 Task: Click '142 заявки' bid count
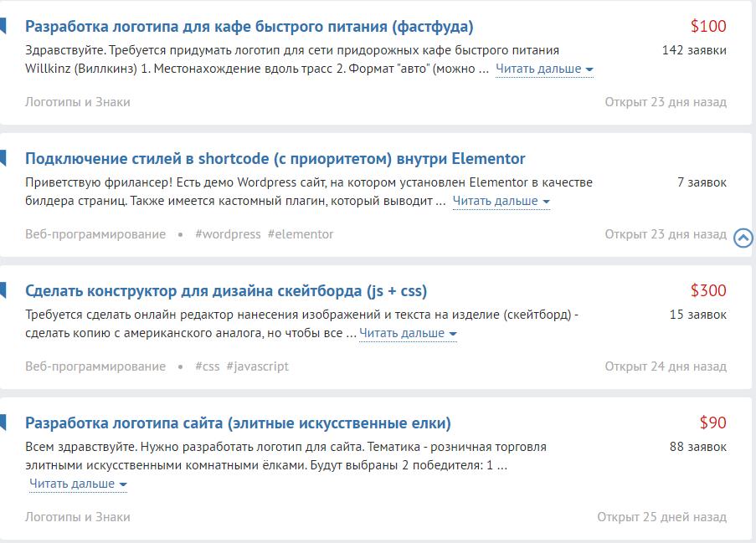pos(694,50)
